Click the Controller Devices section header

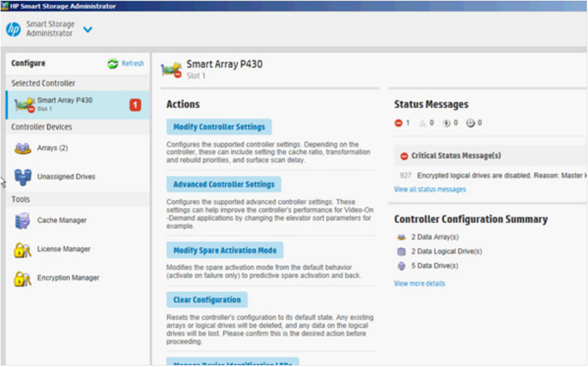click(x=78, y=127)
